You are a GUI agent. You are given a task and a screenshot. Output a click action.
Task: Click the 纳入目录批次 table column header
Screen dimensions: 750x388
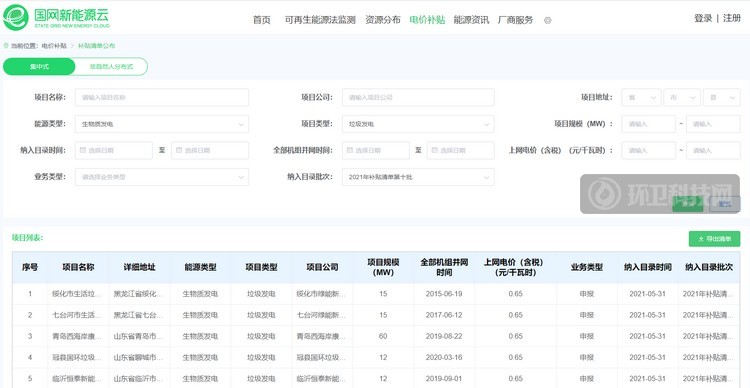click(x=709, y=267)
